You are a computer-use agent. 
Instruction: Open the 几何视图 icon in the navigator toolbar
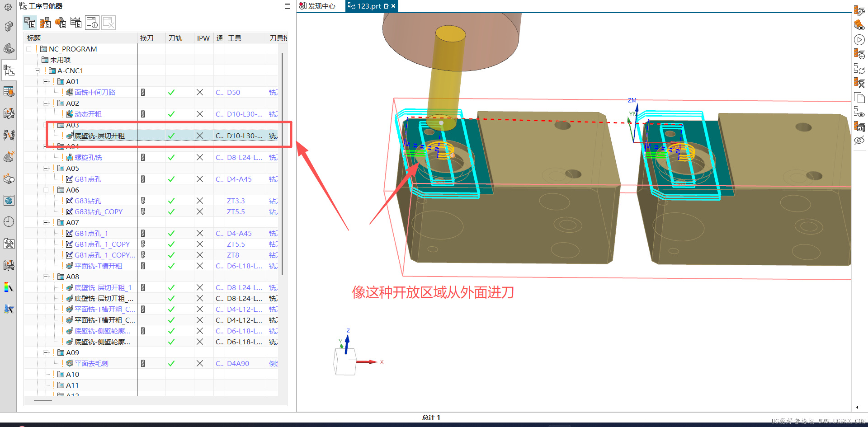[x=61, y=23]
